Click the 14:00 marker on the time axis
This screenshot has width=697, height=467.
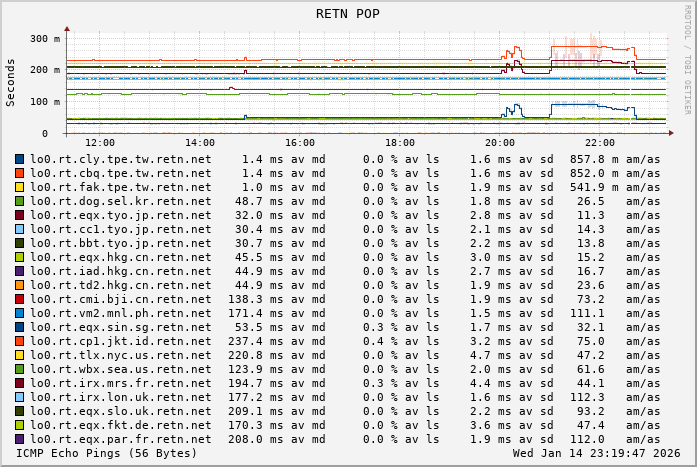pos(200,143)
